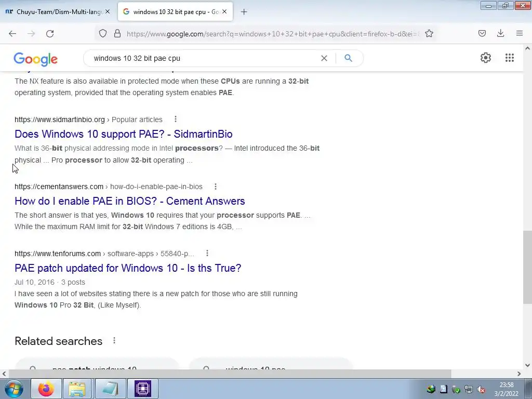The width and height of the screenshot is (532, 399).
Task: Click the https://cementanswers.com URL text
Action: [59, 187]
